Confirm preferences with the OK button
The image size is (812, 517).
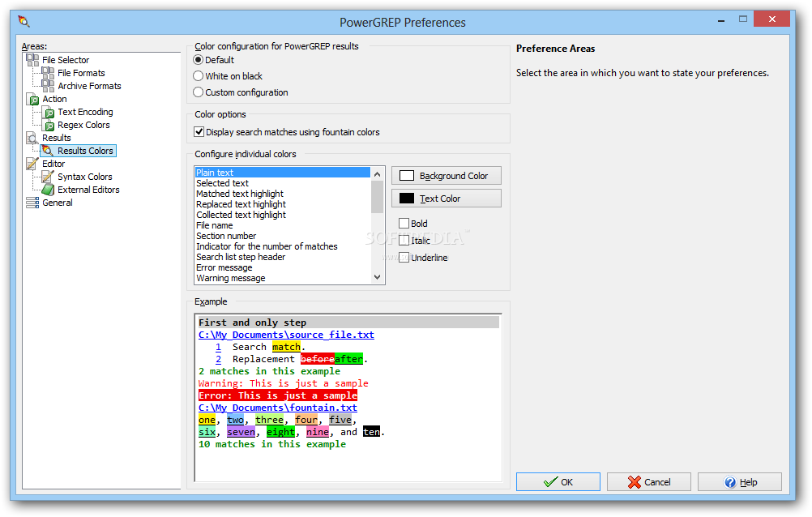tap(558, 482)
